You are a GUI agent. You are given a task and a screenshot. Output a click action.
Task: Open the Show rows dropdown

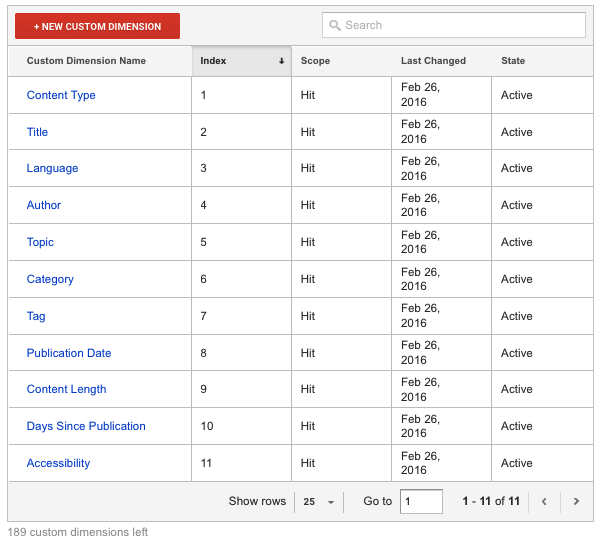pyautogui.click(x=318, y=502)
